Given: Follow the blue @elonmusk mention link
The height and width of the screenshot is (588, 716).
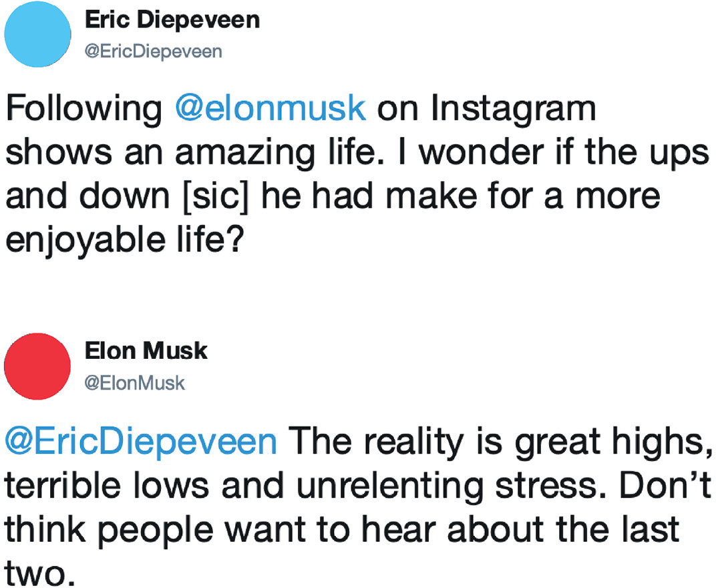Looking at the screenshot, I should (x=271, y=108).
